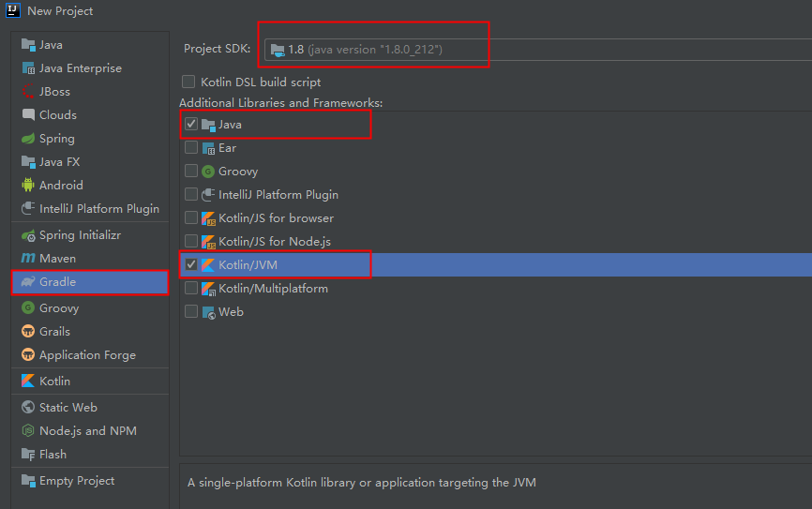Click the Kotlin/JS for Node.js icon
The image size is (812, 509).
[208, 242]
